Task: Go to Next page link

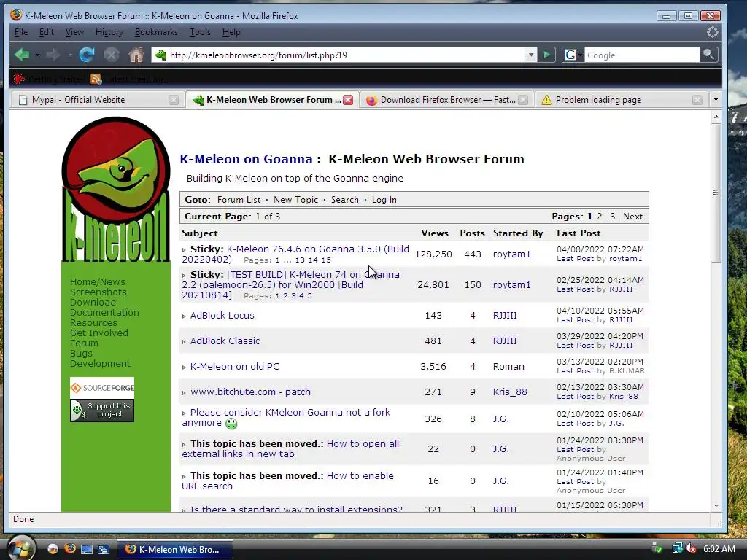Action: 632,216
